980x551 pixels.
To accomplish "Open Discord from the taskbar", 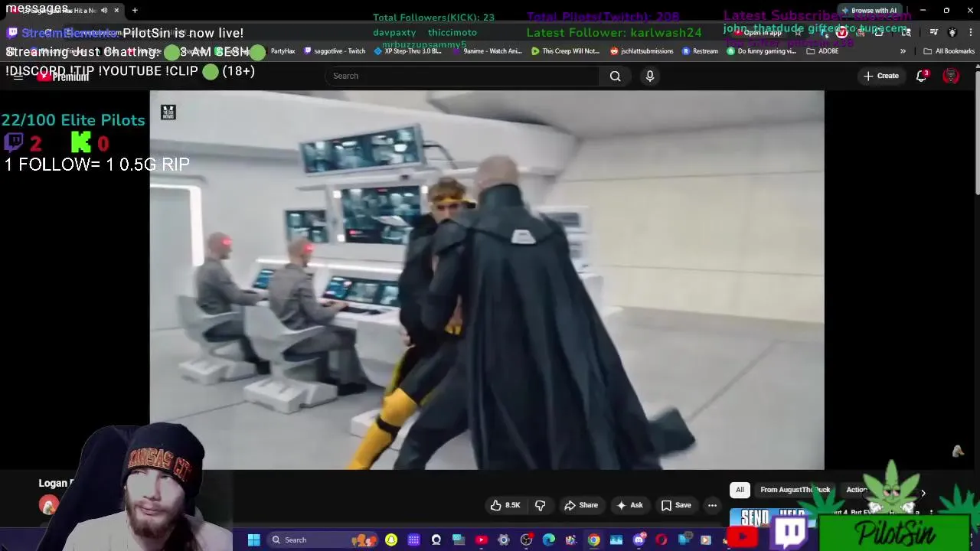I will (639, 540).
